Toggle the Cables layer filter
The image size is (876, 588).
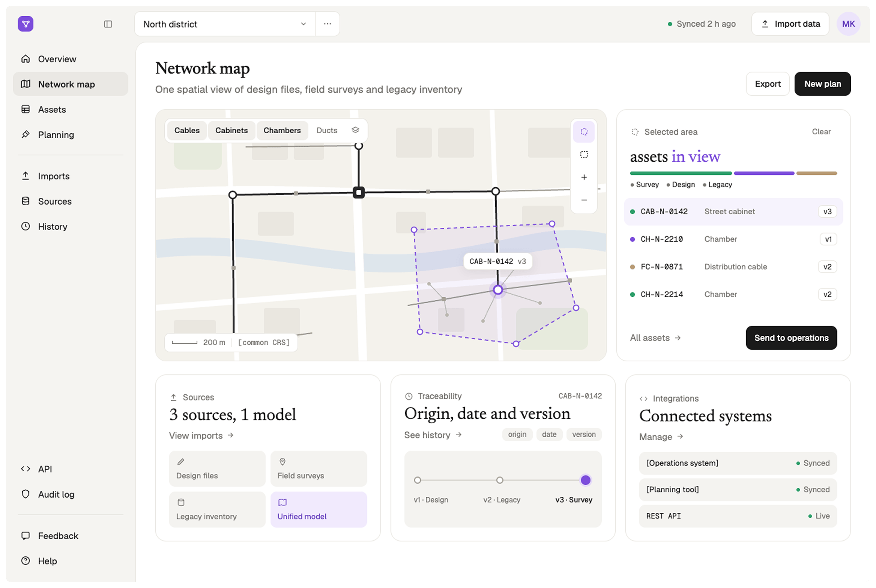pyautogui.click(x=187, y=130)
